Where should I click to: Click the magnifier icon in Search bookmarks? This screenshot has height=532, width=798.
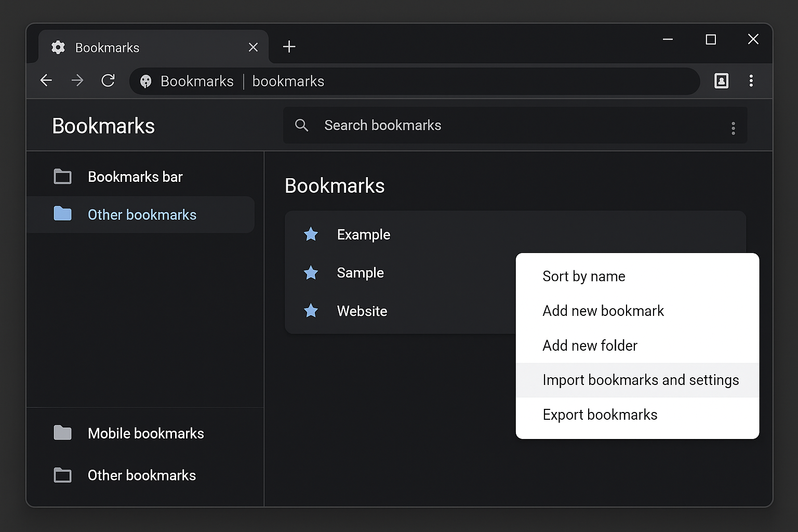[x=302, y=125]
